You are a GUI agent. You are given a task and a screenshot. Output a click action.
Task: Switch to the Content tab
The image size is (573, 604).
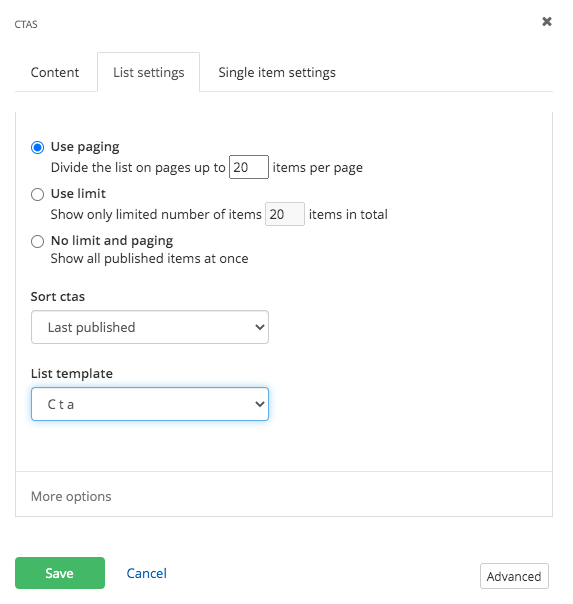click(x=55, y=72)
